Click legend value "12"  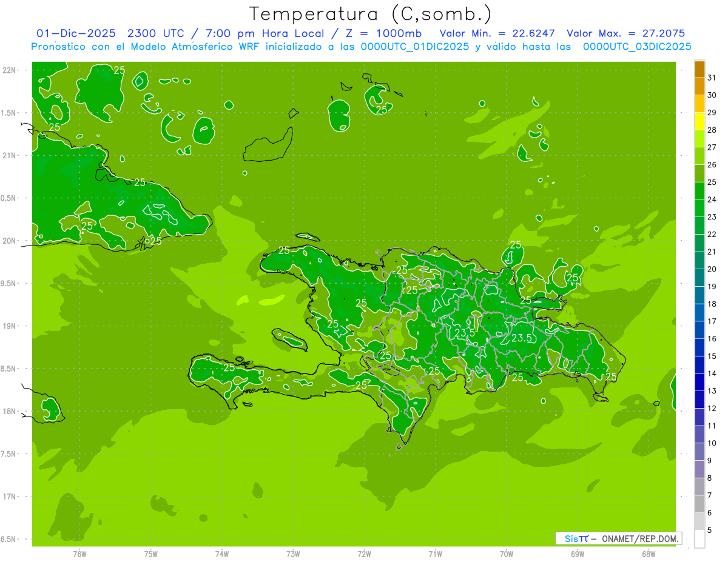tap(712, 408)
